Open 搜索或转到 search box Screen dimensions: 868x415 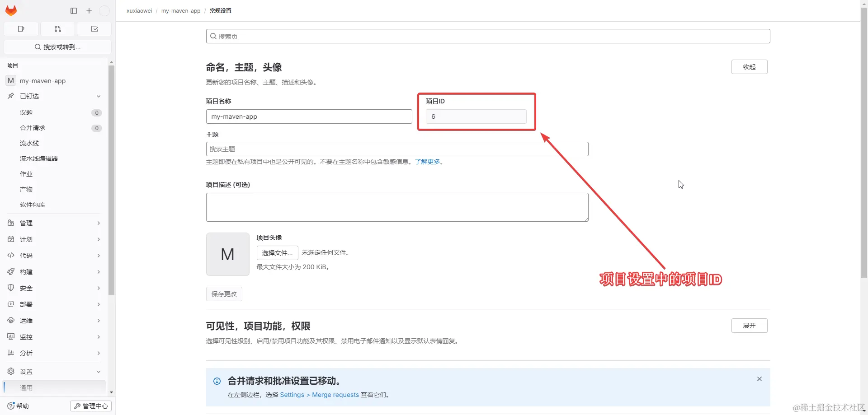coord(57,47)
